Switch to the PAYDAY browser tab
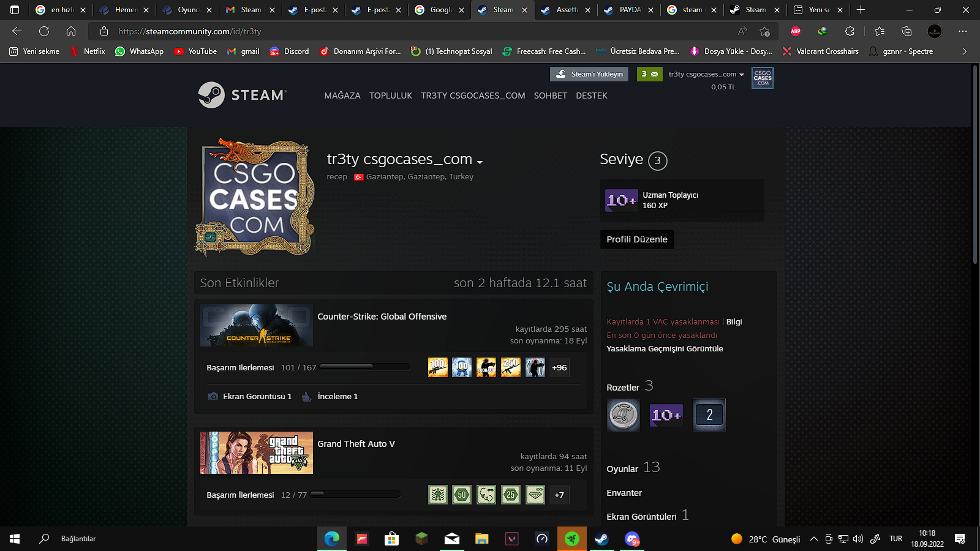The width and height of the screenshot is (980, 551). (x=628, y=10)
